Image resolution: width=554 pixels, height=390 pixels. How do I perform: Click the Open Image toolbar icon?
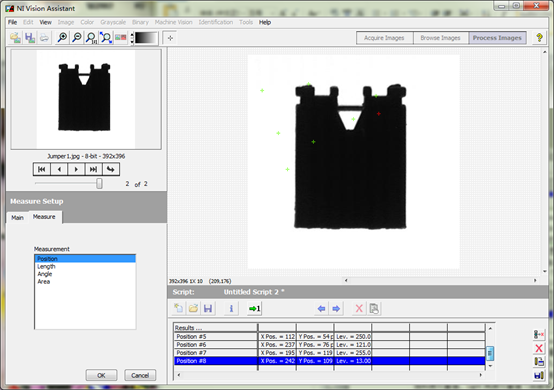(x=15, y=37)
